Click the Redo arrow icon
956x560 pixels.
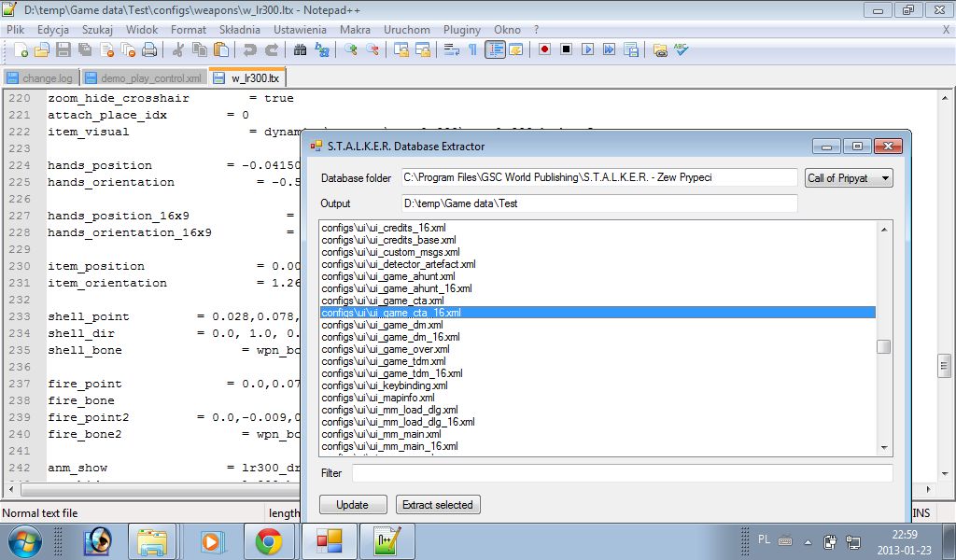click(272, 50)
